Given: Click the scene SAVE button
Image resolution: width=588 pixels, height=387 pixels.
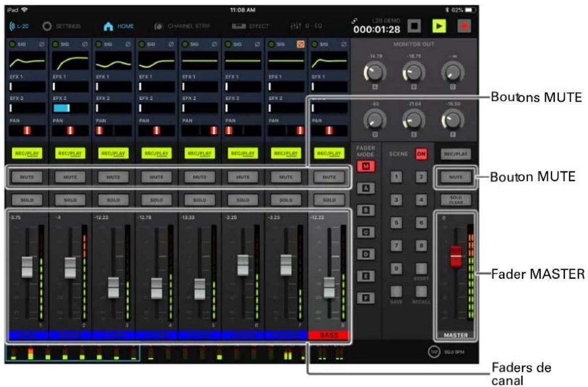Looking at the screenshot, I should coord(396,291).
